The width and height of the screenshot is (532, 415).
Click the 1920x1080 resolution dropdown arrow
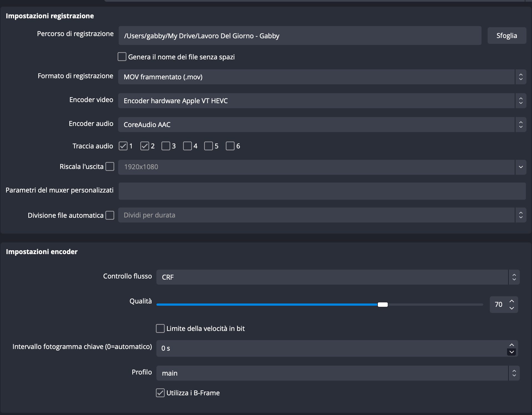521,167
